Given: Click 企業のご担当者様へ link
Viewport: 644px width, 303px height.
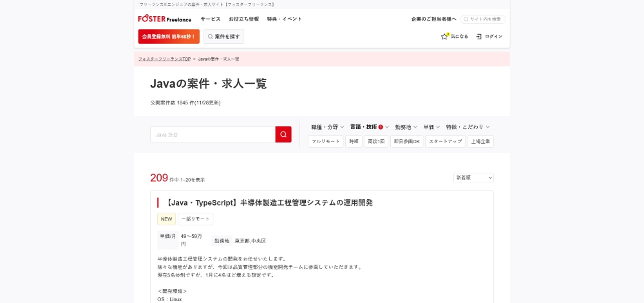Looking at the screenshot, I should (x=433, y=19).
